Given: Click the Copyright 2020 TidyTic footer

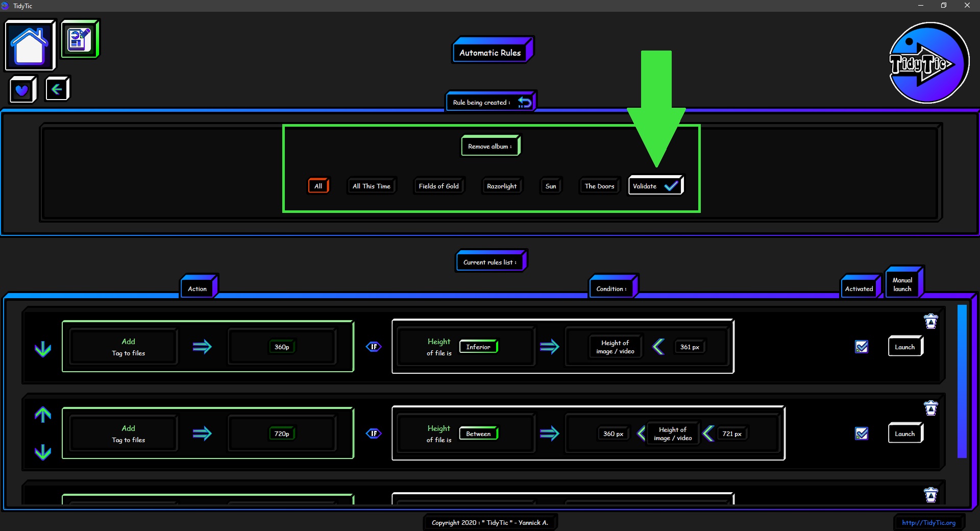Looking at the screenshot, I should (490, 522).
